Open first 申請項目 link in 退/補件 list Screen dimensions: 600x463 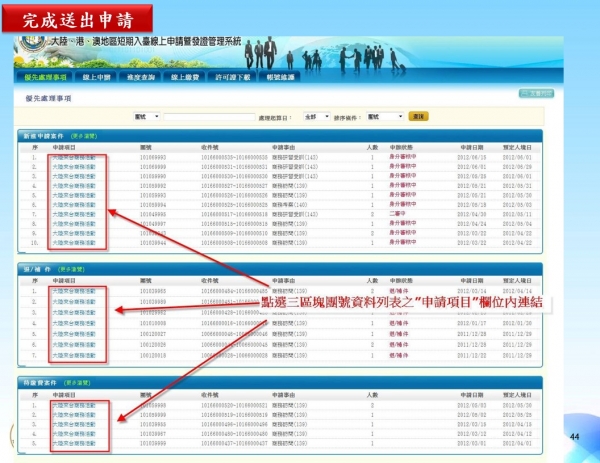click(74, 291)
